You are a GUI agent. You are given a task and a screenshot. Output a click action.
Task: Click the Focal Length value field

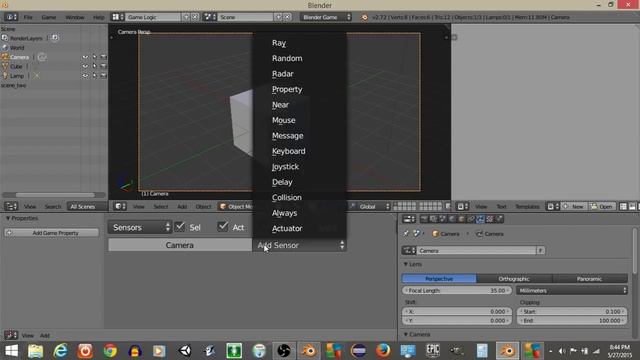(x=457, y=291)
